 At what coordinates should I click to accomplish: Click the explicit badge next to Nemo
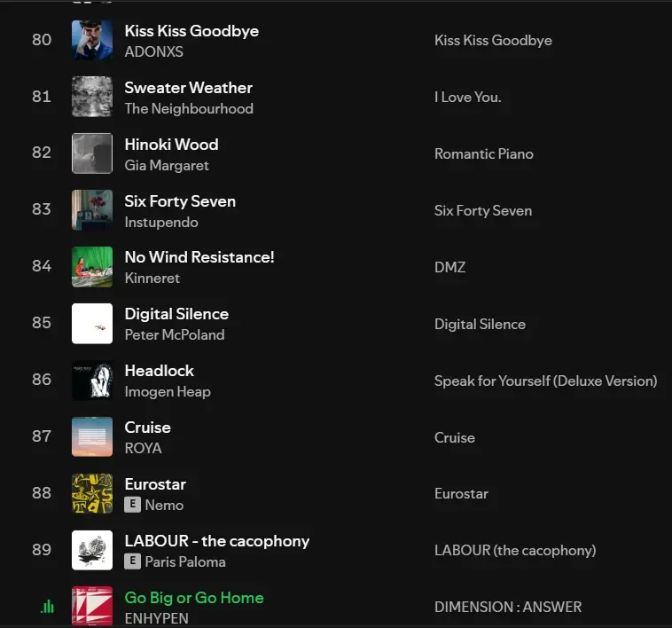(133, 505)
